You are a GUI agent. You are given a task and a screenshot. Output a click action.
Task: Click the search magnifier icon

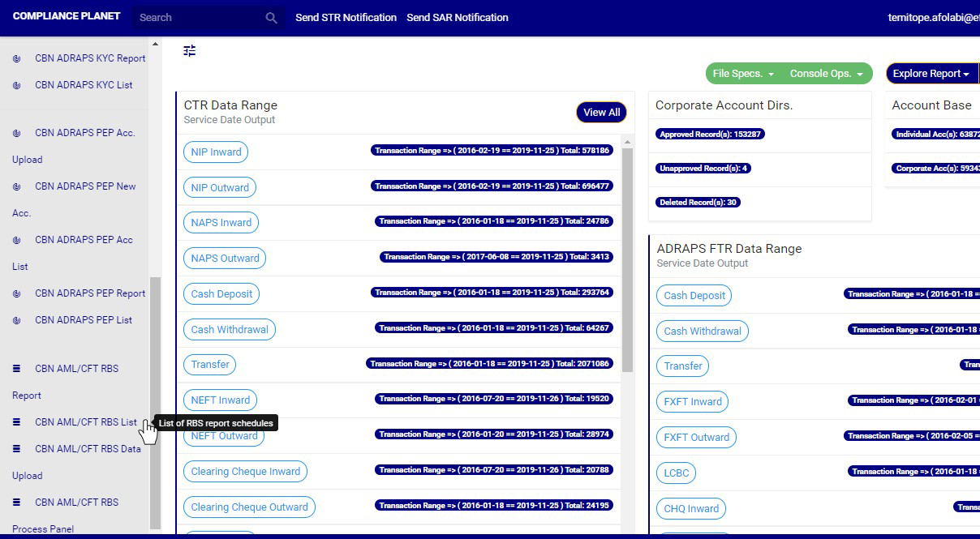click(271, 18)
